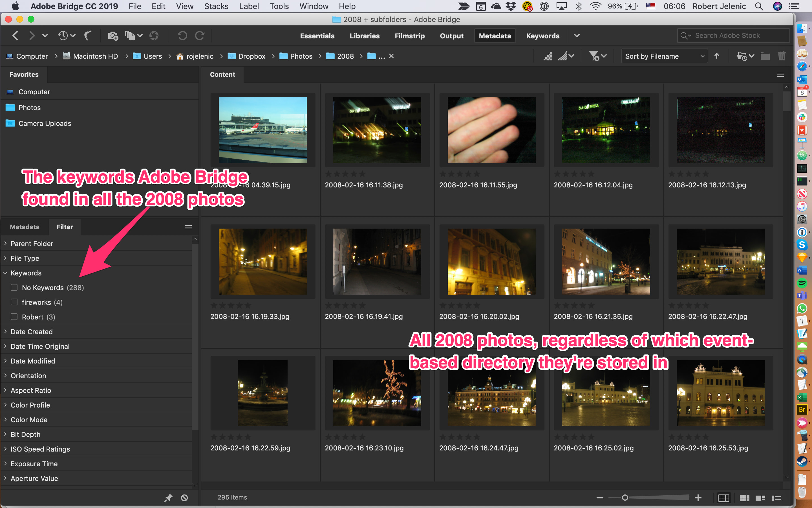Click the Open in Camera Raw icon

(154, 35)
